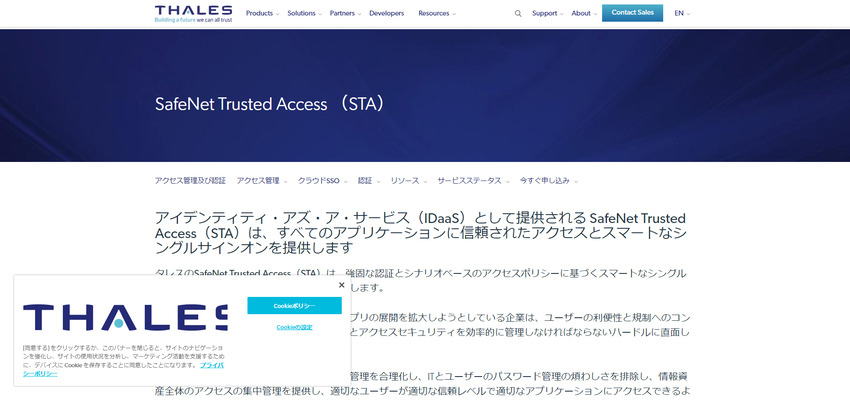Viewport: 850px width, 400px height.
Task: Go to the Developers page
Action: 387,14
